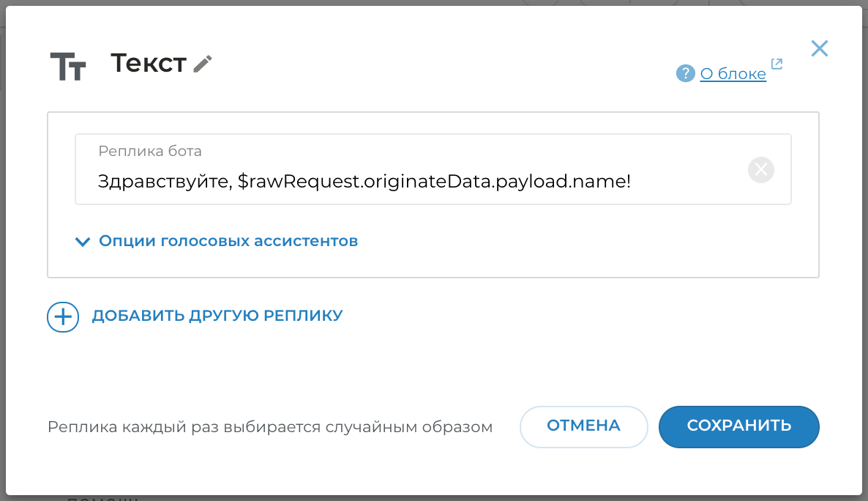Click the word "Здравствуйте" in the reply
The height and width of the screenshot is (501, 868).
click(165, 182)
